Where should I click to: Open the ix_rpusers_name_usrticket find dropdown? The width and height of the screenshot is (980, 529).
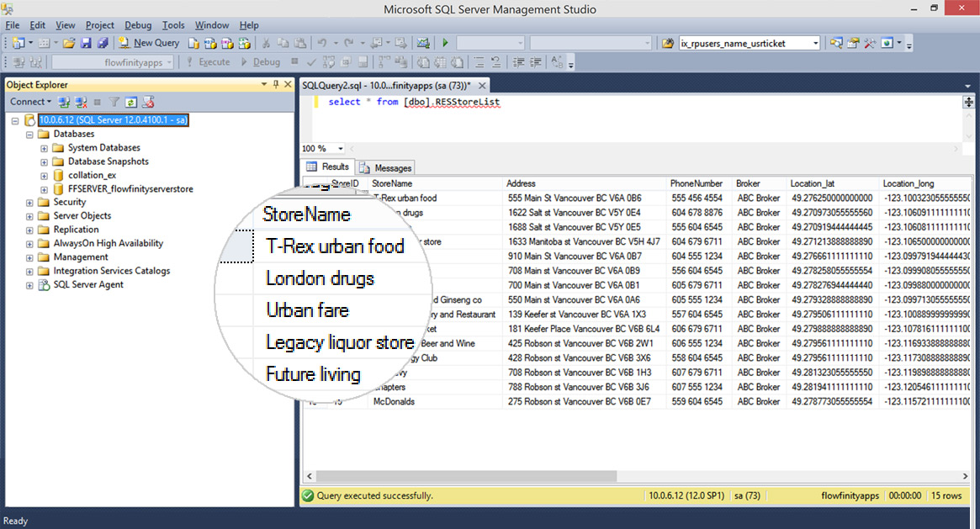click(x=815, y=43)
